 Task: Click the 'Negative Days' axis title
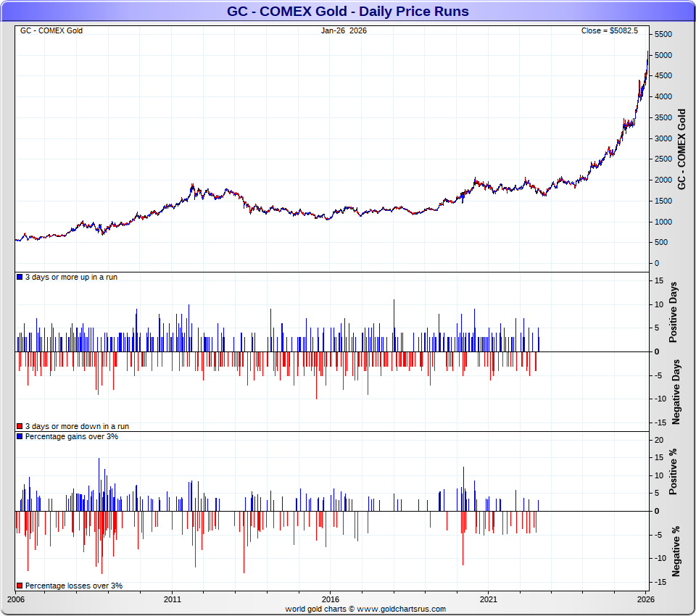point(676,391)
